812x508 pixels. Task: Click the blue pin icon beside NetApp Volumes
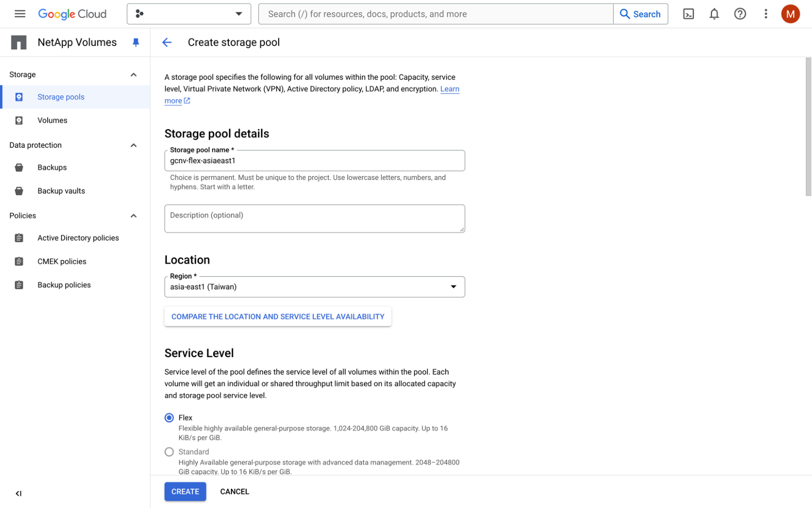136,43
